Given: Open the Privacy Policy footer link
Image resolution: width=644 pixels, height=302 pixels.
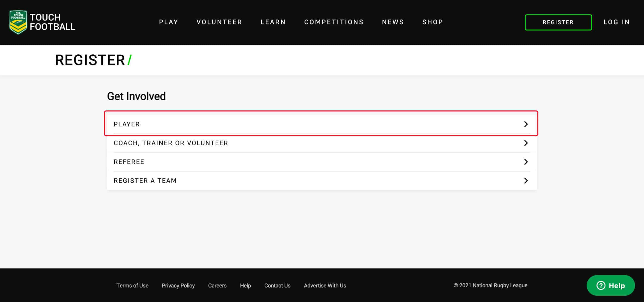Looking at the screenshot, I should point(178,285).
